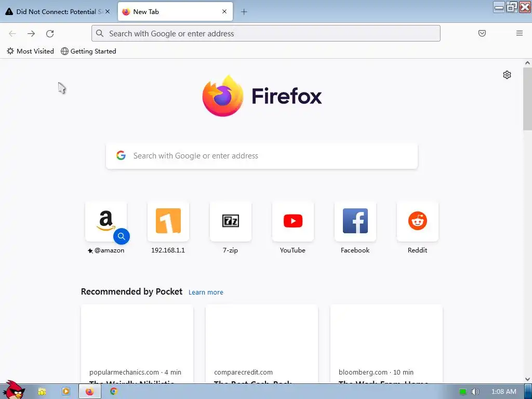The width and height of the screenshot is (532, 399).
Task: Open a new tab with plus button
Action: (x=244, y=12)
